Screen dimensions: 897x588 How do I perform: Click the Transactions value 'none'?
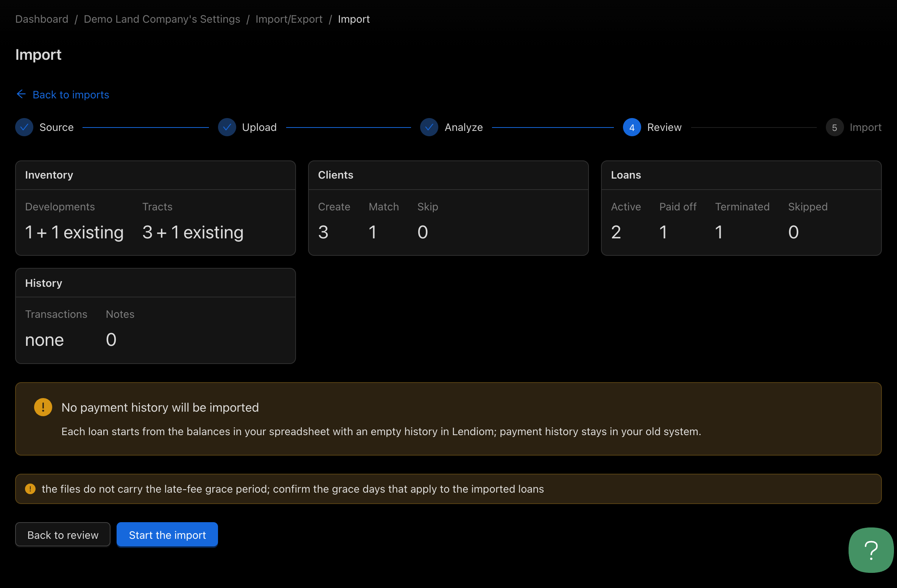click(44, 340)
